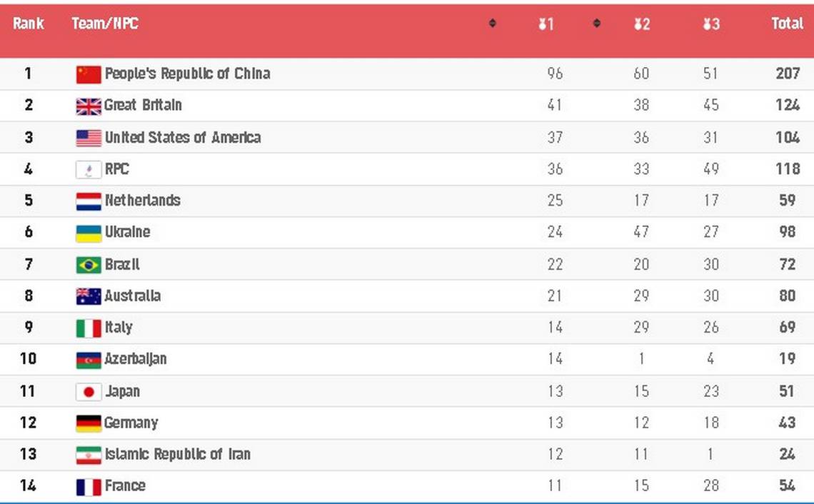
Task: Sort with arrows beside gold medal column
Action: coord(596,23)
